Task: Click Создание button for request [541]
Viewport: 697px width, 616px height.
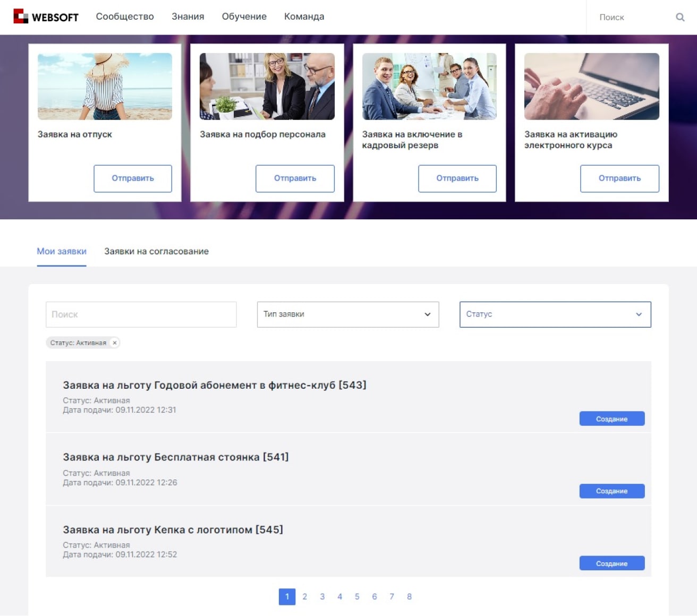Action: click(x=612, y=491)
